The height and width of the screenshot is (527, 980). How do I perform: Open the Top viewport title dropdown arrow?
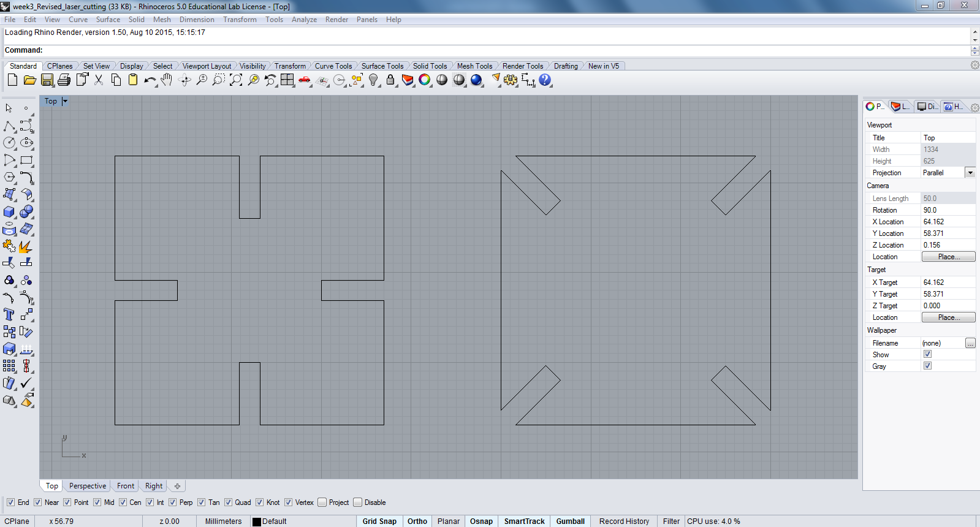point(65,101)
